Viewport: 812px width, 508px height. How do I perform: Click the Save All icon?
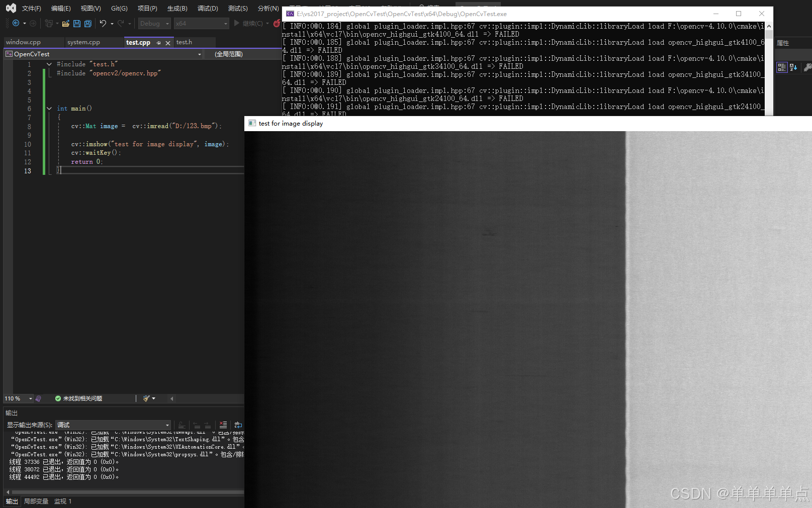click(88, 23)
